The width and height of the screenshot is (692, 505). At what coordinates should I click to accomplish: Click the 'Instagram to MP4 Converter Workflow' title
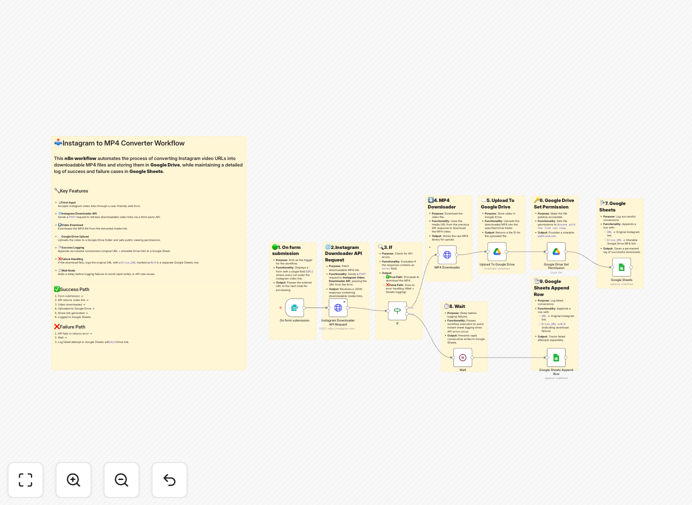(x=123, y=143)
